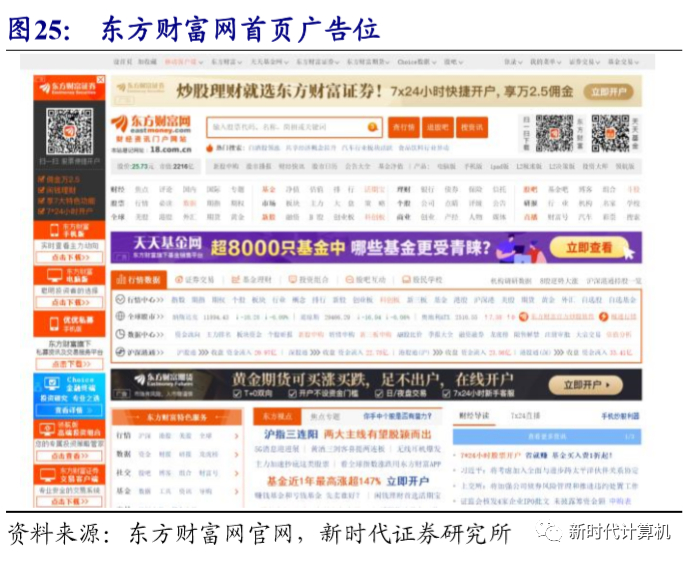The image size is (693, 562).
Task: Click the icon next to 基金理财
Action: click(x=236, y=280)
